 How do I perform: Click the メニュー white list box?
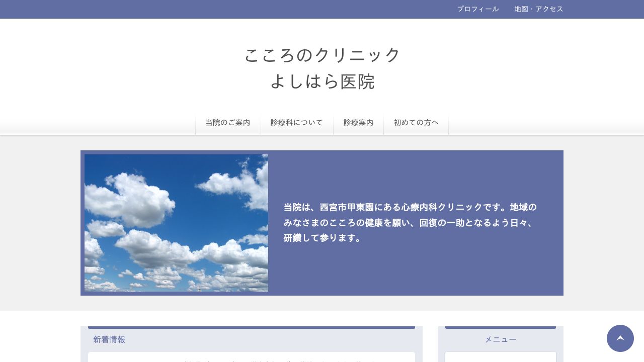click(x=500, y=358)
